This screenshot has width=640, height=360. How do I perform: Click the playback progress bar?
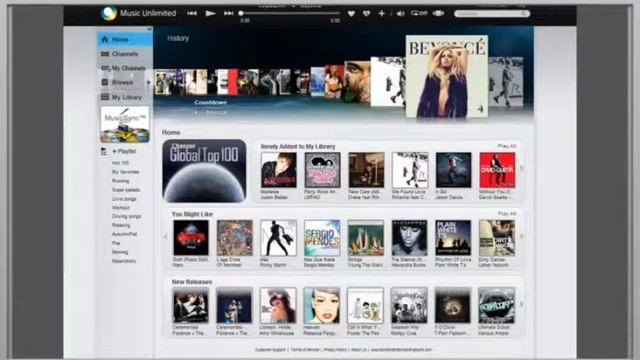290,13
